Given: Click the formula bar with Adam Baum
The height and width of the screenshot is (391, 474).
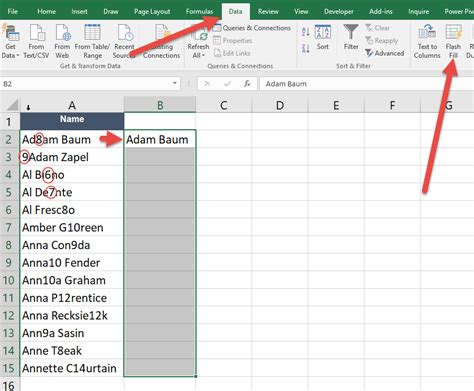Looking at the screenshot, I should pyautogui.click(x=367, y=84).
